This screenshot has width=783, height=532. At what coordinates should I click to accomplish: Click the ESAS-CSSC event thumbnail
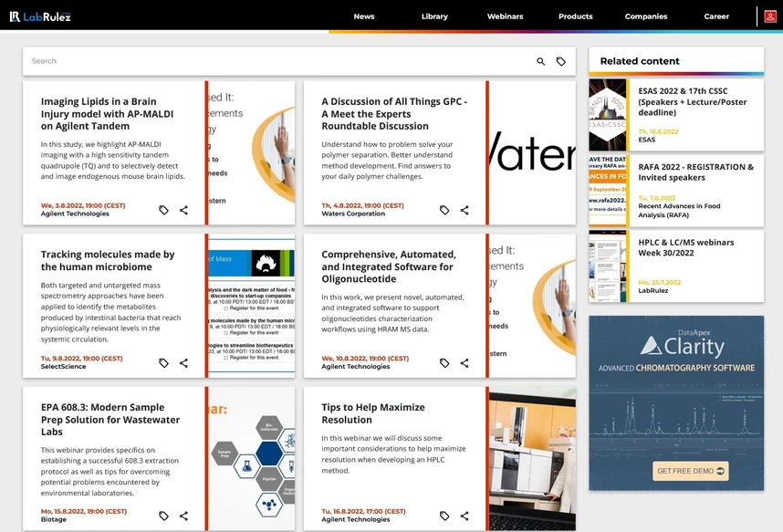coord(607,115)
